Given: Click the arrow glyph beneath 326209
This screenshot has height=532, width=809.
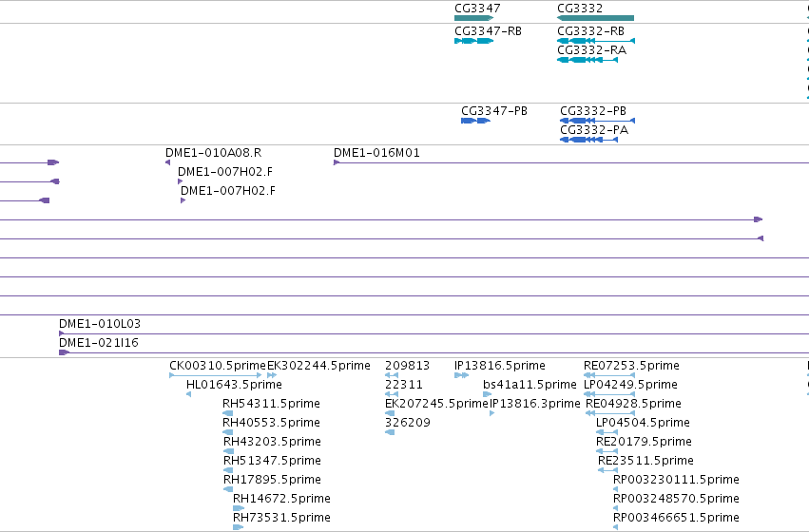Looking at the screenshot, I should pyautogui.click(x=390, y=432).
